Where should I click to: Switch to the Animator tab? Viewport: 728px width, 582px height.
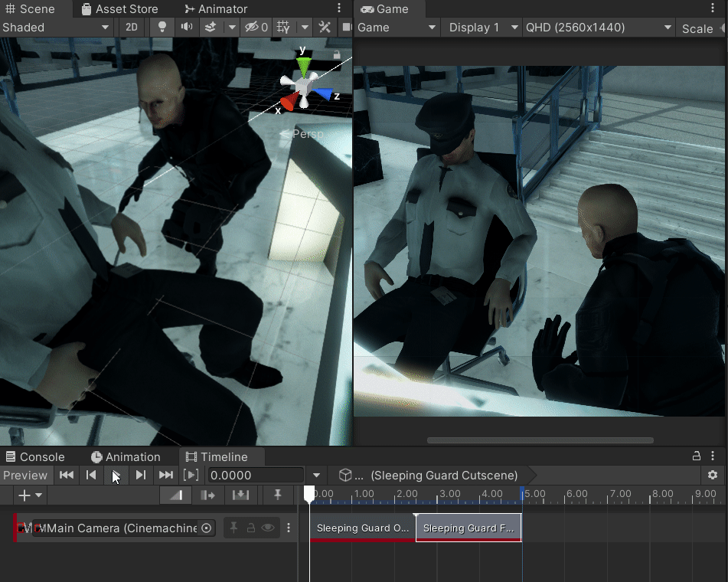[x=217, y=9]
